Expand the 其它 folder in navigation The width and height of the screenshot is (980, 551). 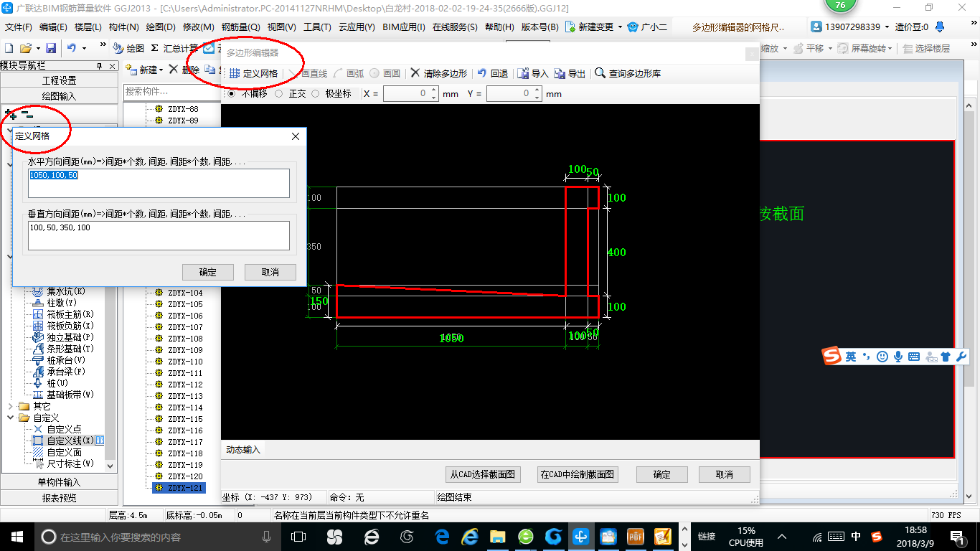[x=10, y=406]
